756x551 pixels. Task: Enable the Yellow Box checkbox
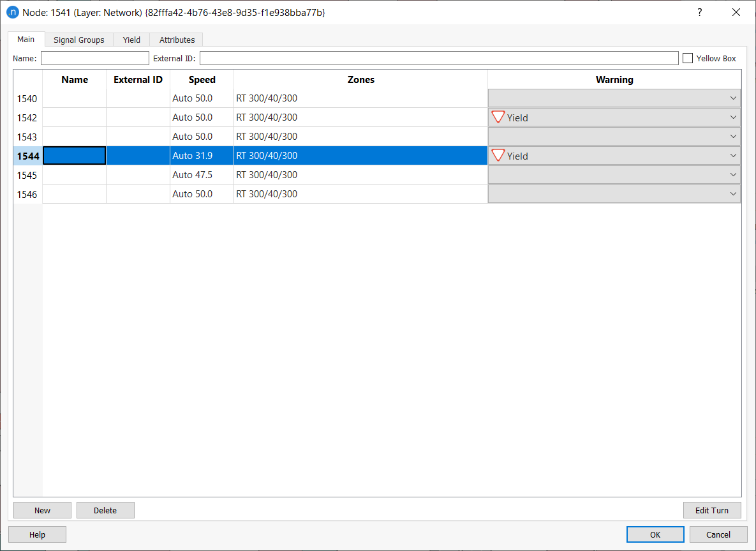688,58
